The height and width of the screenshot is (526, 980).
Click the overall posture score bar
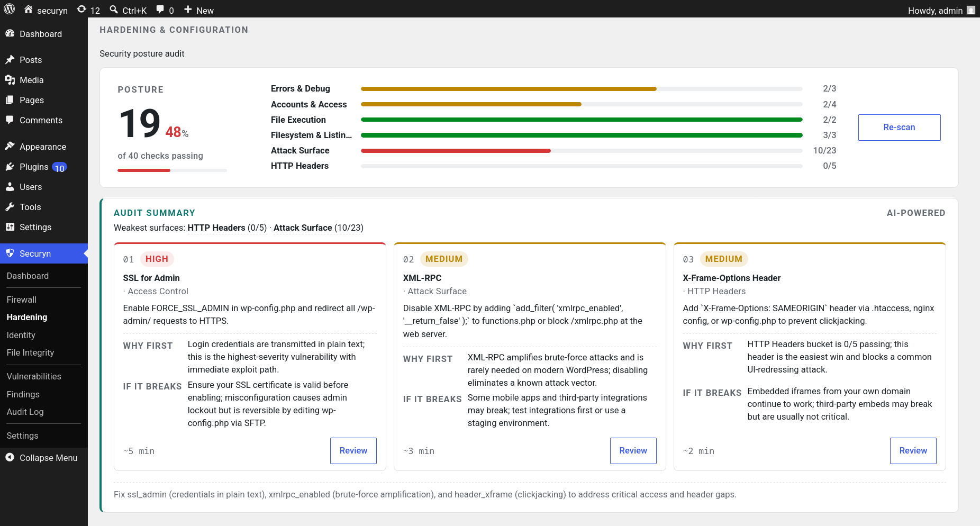tap(172, 170)
